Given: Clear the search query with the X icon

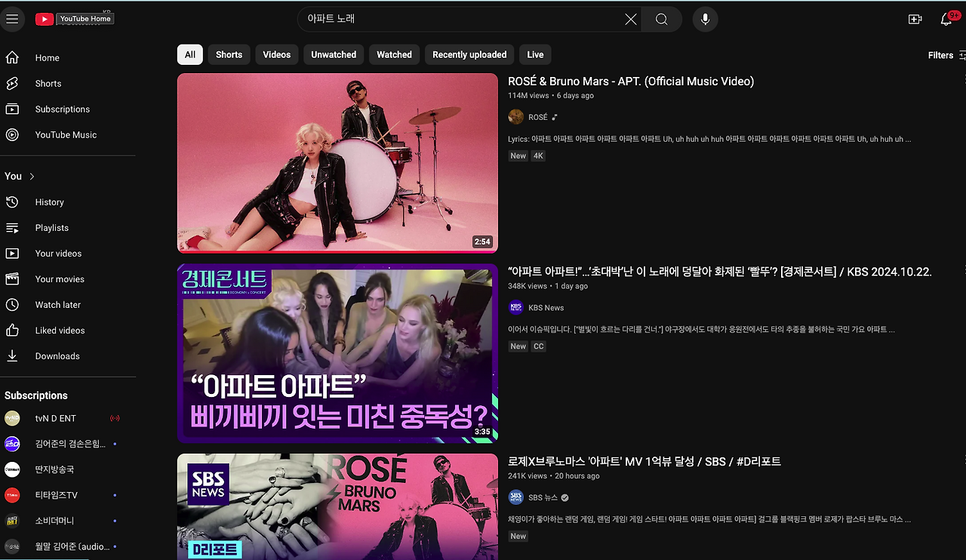Looking at the screenshot, I should click(x=631, y=19).
